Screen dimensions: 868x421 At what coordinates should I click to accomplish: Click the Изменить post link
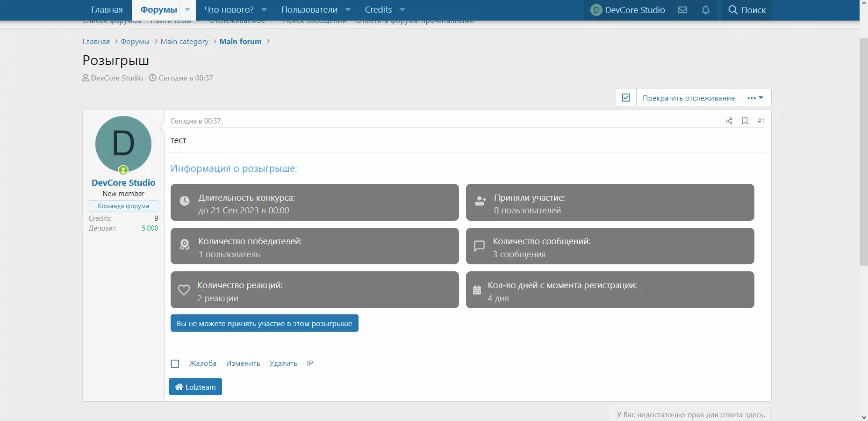[243, 363]
